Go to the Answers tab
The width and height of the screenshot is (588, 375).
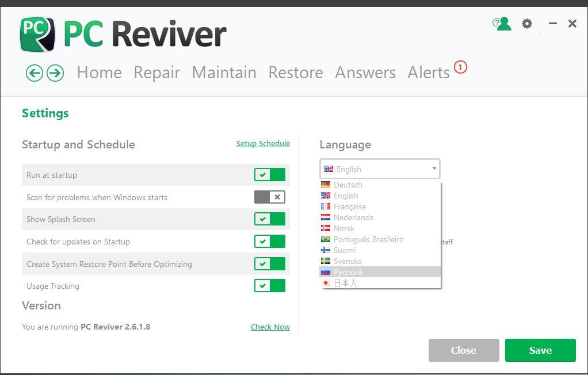365,72
